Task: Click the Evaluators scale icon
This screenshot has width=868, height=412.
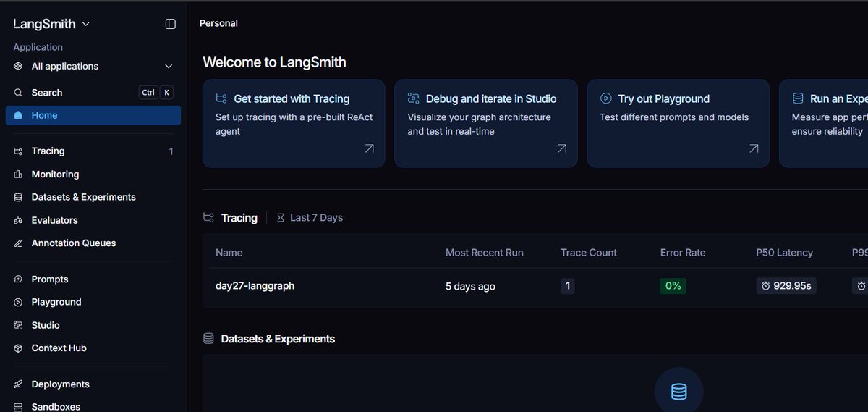Action: (18, 220)
